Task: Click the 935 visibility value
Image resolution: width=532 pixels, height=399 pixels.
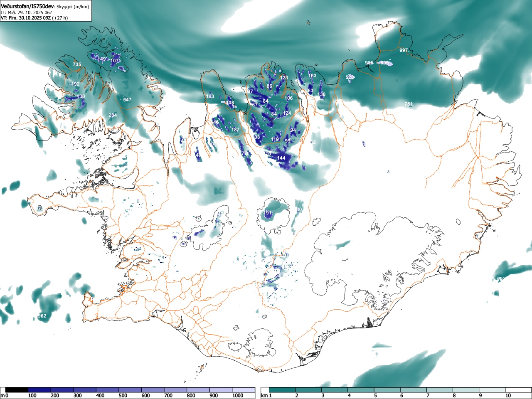Action: [x=369, y=63]
